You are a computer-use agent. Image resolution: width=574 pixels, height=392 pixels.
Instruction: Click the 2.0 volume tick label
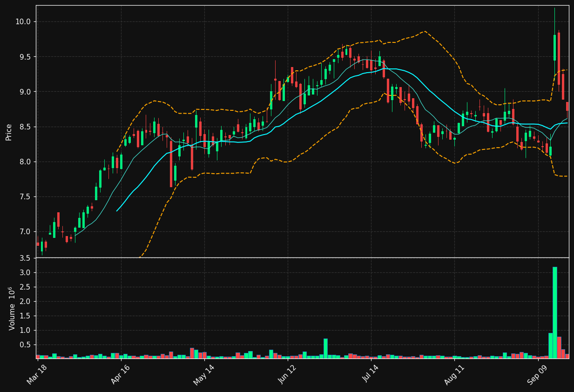click(24, 301)
